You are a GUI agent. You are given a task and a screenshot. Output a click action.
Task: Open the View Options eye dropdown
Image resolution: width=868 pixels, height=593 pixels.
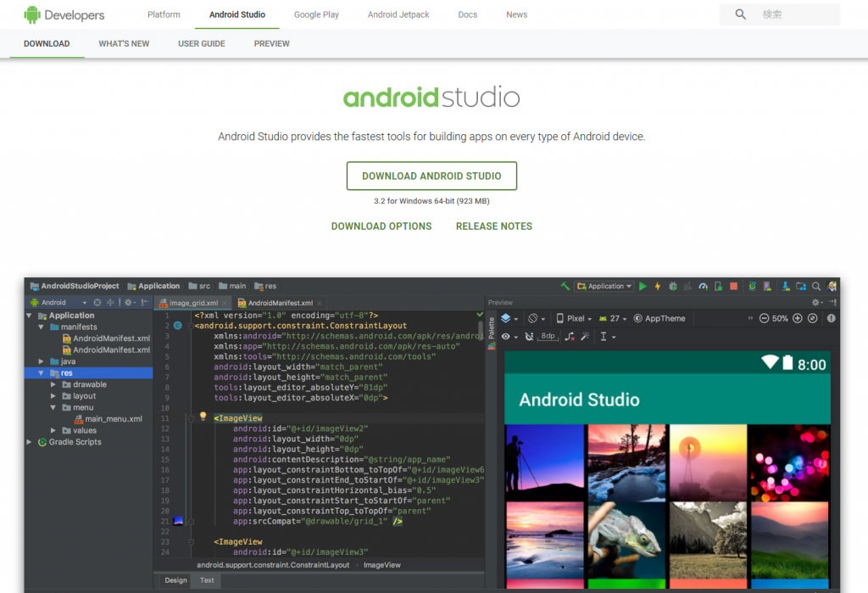[509, 337]
